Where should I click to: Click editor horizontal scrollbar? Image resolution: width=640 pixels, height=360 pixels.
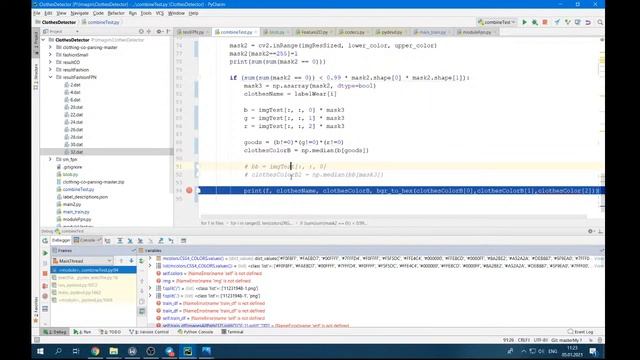coord(393,216)
